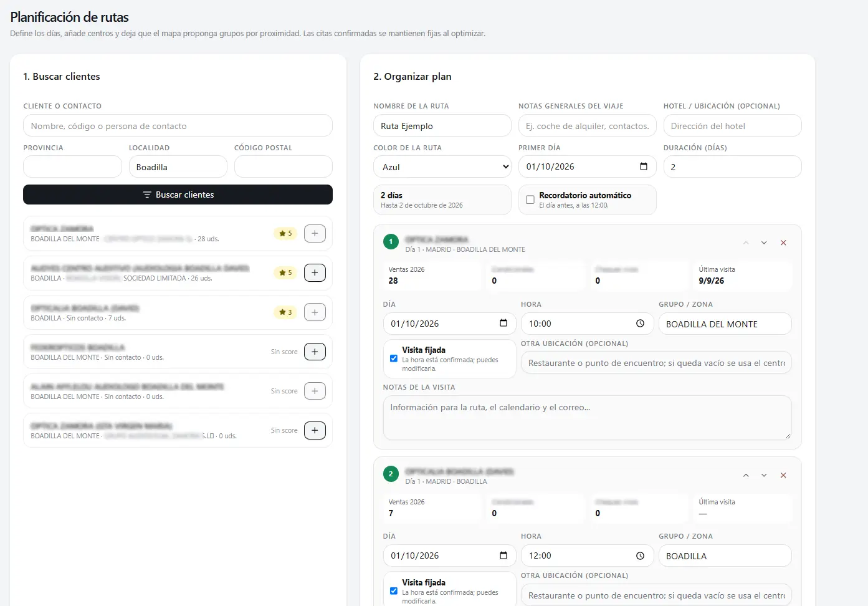868x606 pixels.
Task: Click the Duración (días) field
Action: (733, 166)
